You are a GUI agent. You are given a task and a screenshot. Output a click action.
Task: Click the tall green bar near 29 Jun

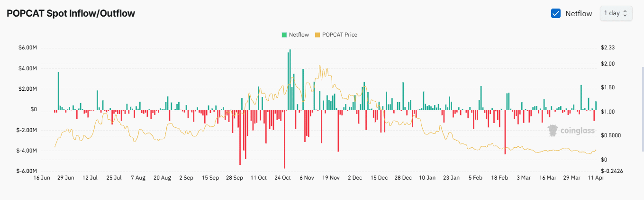(x=58, y=90)
